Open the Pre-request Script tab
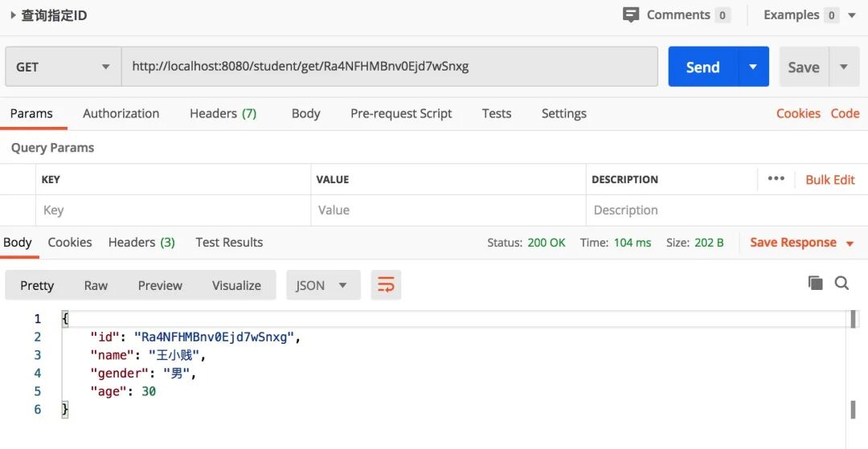 401,113
